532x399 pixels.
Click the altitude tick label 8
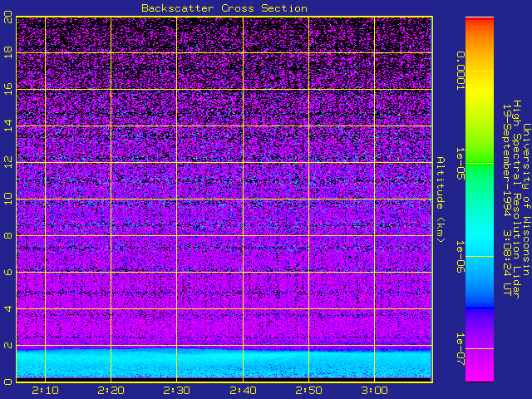[8, 235]
